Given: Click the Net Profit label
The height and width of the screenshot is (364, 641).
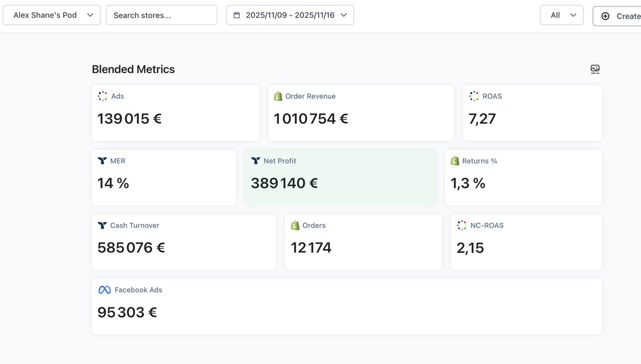Looking at the screenshot, I should 280,161.
